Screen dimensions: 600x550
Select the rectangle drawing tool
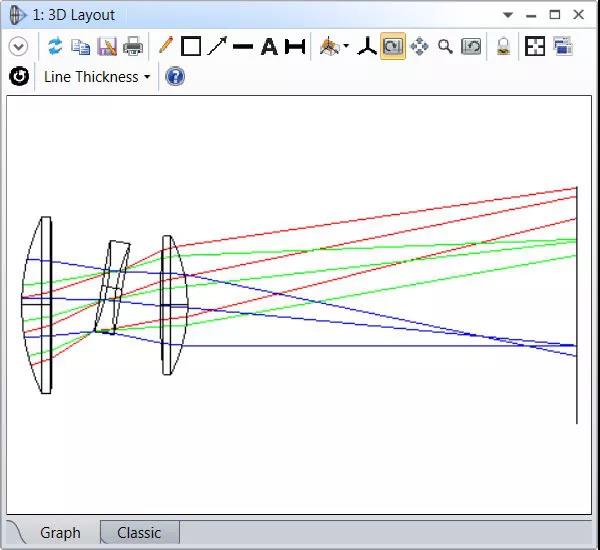coord(191,47)
